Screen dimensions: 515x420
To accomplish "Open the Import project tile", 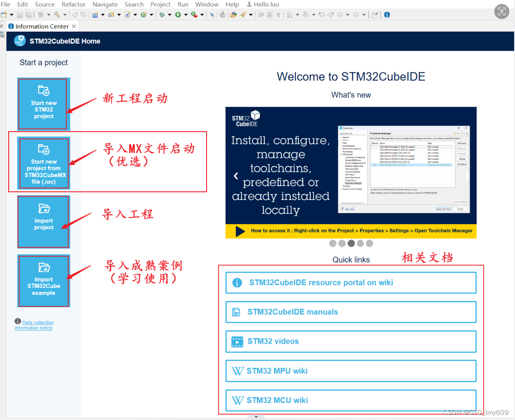I will tap(43, 222).
